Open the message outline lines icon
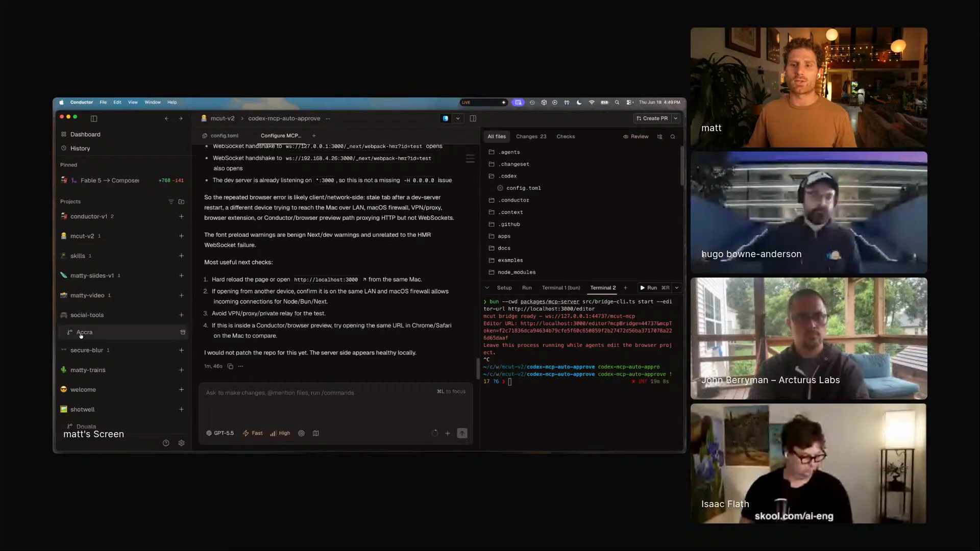 pos(470,159)
